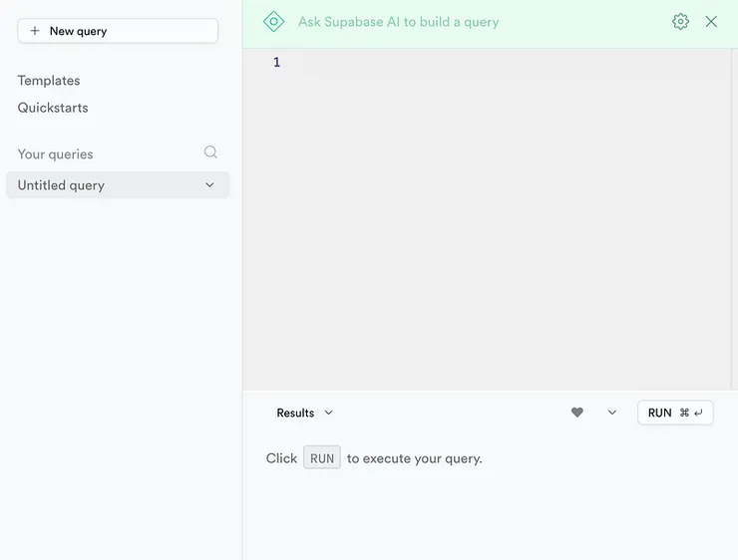This screenshot has width=738, height=560.
Task: Click the plus icon beside New query
Action: pos(35,31)
